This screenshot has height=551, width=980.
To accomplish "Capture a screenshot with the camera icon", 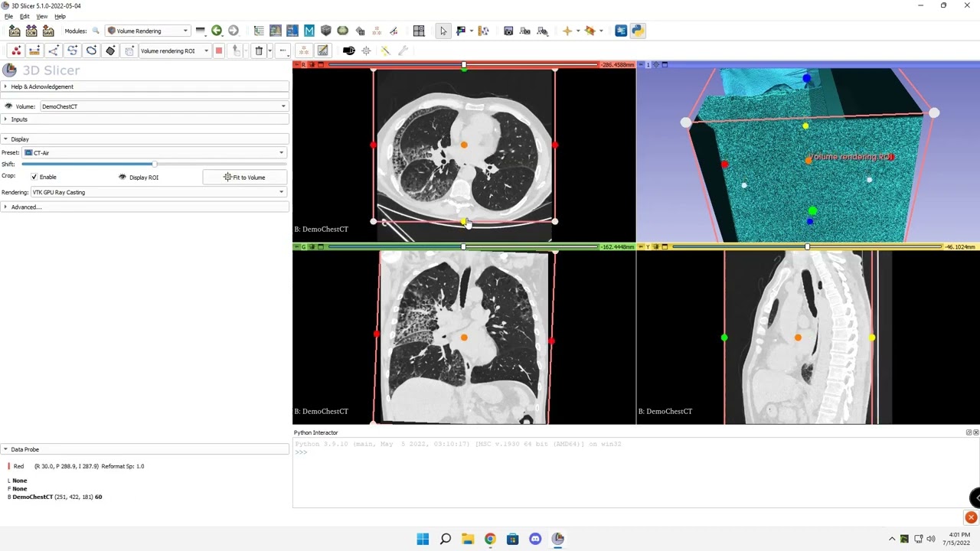I will [x=508, y=31].
